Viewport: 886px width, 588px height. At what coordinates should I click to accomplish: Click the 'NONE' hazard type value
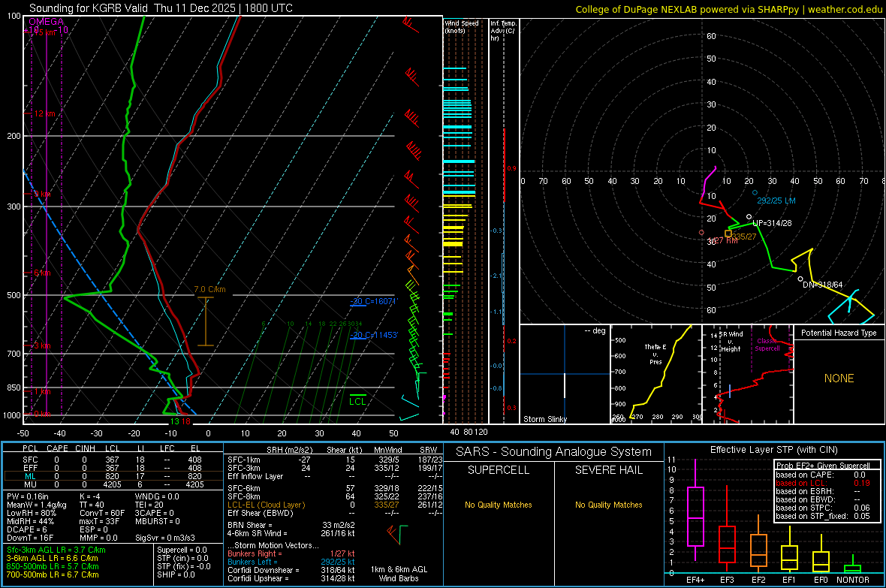[x=839, y=378]
